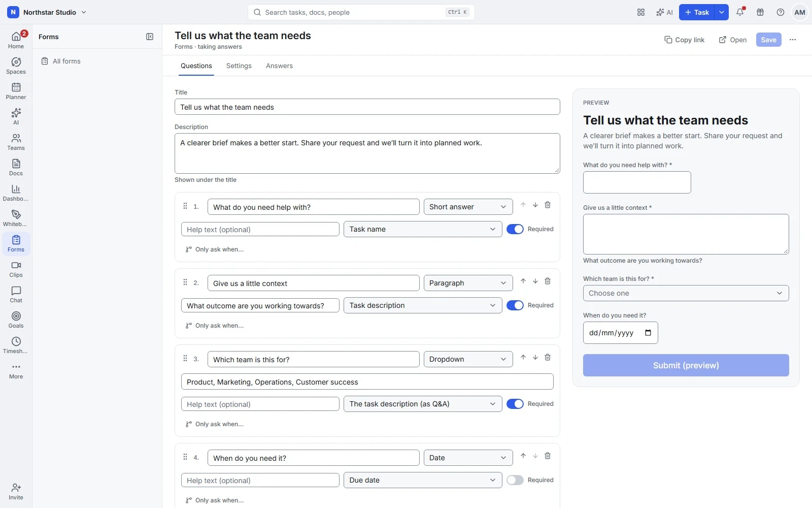This screenshot has height=508, width=812.
Task: Open the Due date mapping dropdown
Action: pos(423,480)
